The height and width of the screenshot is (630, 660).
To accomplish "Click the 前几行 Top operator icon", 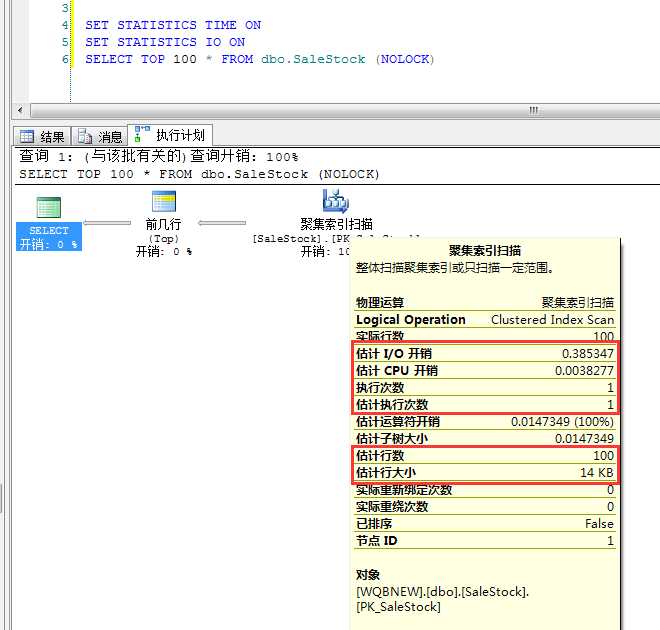I will pyautogui.click(x=164, y=201).
